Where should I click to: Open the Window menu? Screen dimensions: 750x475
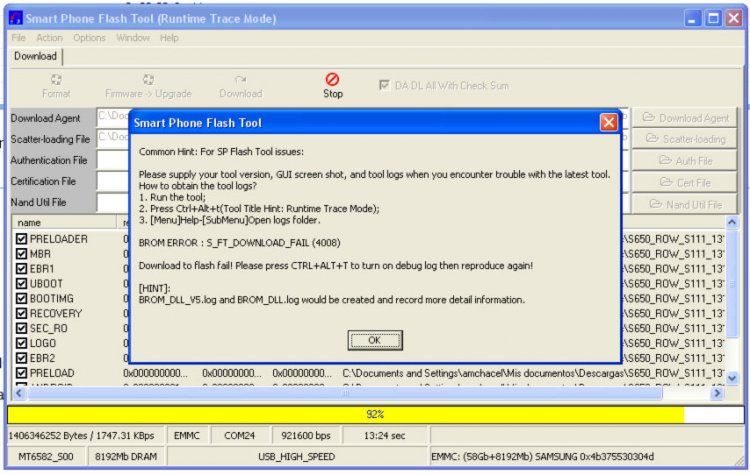(x=133, y=38)
